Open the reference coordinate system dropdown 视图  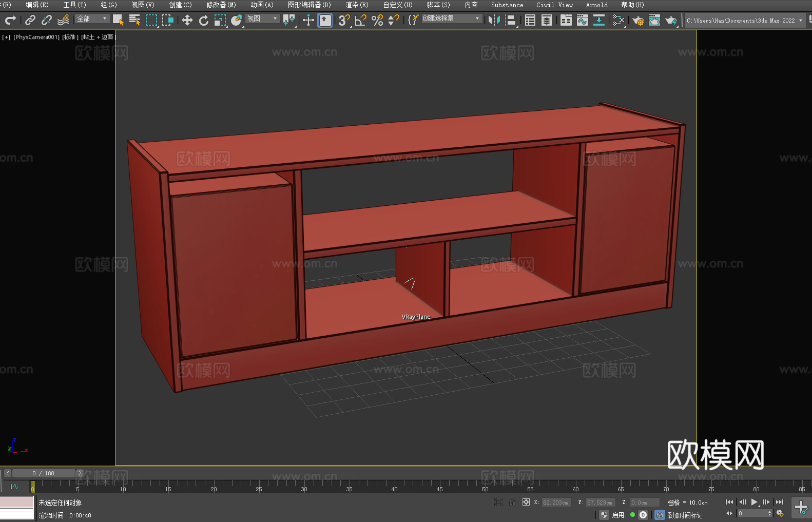pos(263,18)
